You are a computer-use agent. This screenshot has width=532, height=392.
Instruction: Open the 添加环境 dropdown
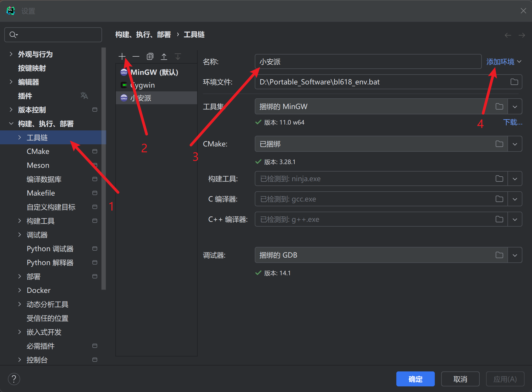pyautogui.click(x=504, y=62)
